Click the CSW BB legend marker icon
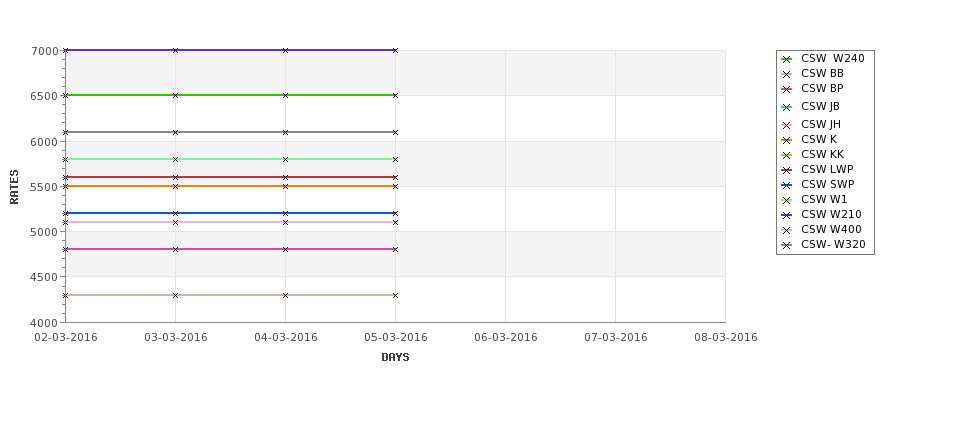The image size is (975, 429). [x=786, y=74]
